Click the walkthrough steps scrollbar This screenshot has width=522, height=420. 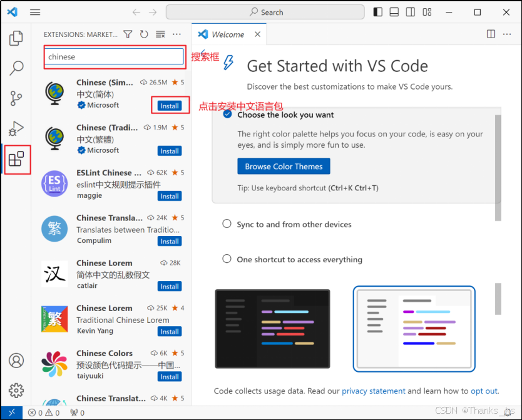coord(498,168)
